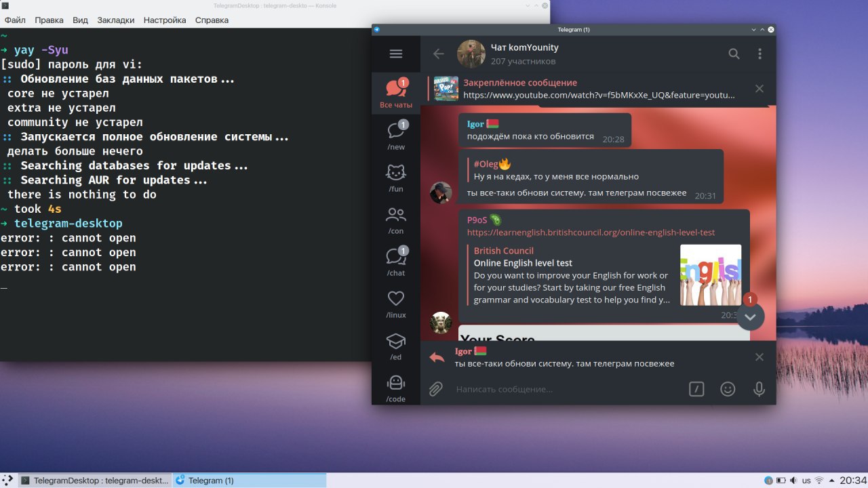Click the 'telegram-desktop' command in terminal
Viewport: 868px width, 488px height.
68,224
